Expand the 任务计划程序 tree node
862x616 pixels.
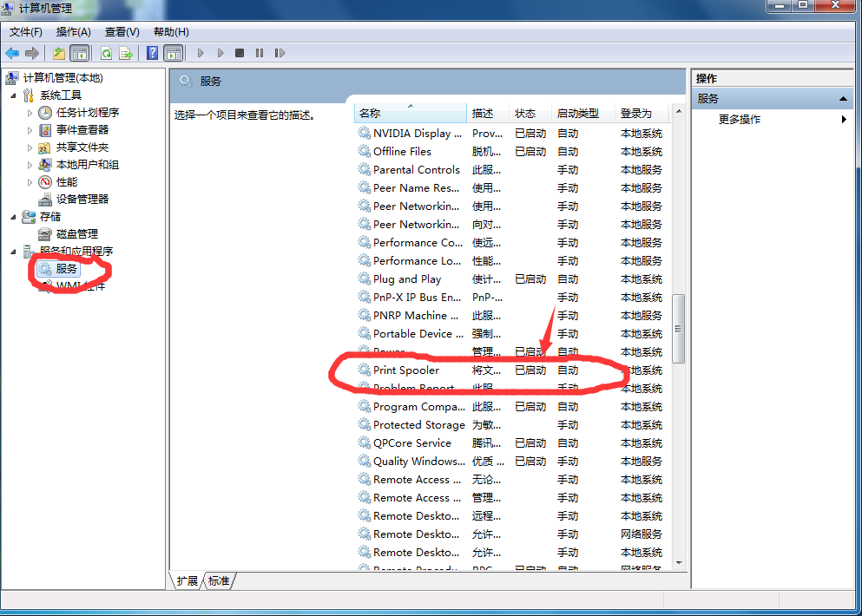30,113
